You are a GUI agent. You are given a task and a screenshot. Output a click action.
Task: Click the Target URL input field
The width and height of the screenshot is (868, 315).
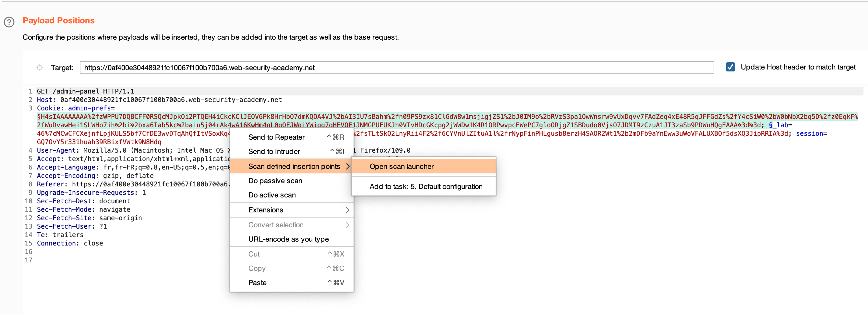tap(396, 68)
